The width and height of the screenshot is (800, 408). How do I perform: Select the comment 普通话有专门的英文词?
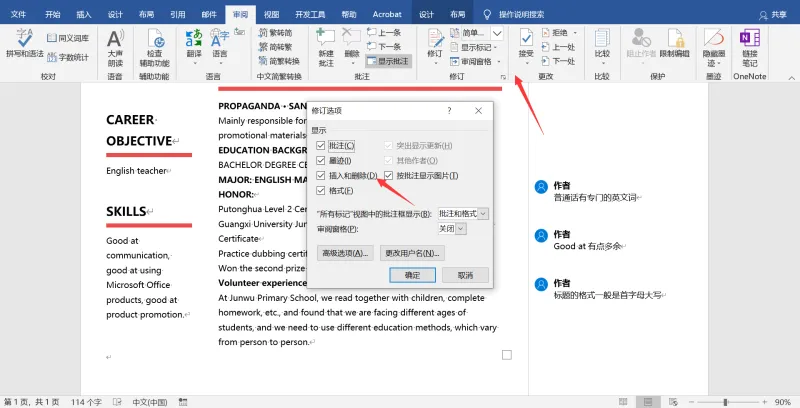(595, 197)
